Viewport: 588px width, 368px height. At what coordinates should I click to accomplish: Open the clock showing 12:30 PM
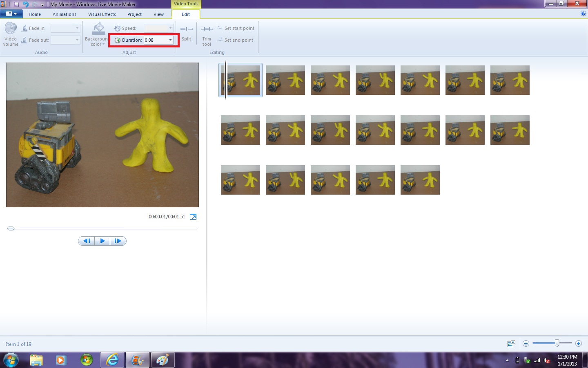[567, 360]
